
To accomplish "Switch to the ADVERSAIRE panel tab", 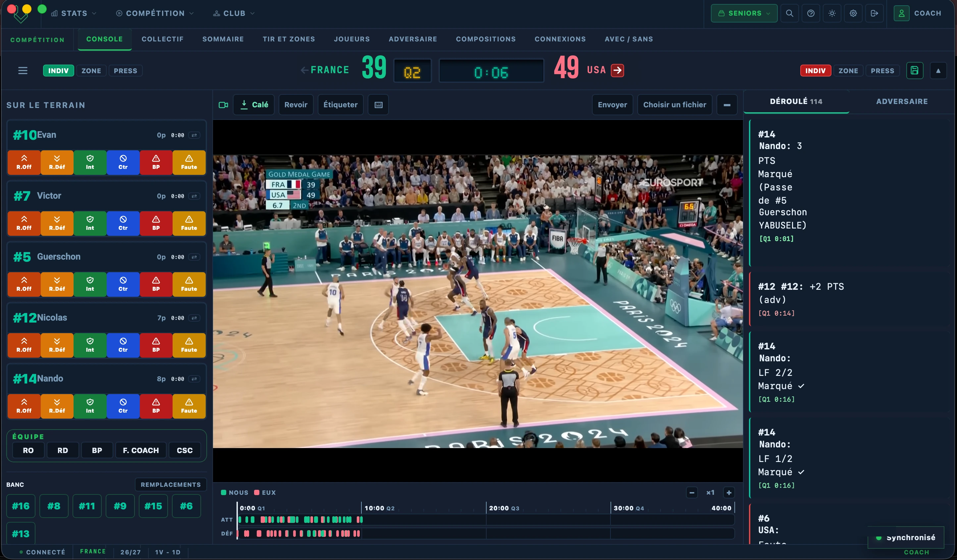I will coord(902,101).
